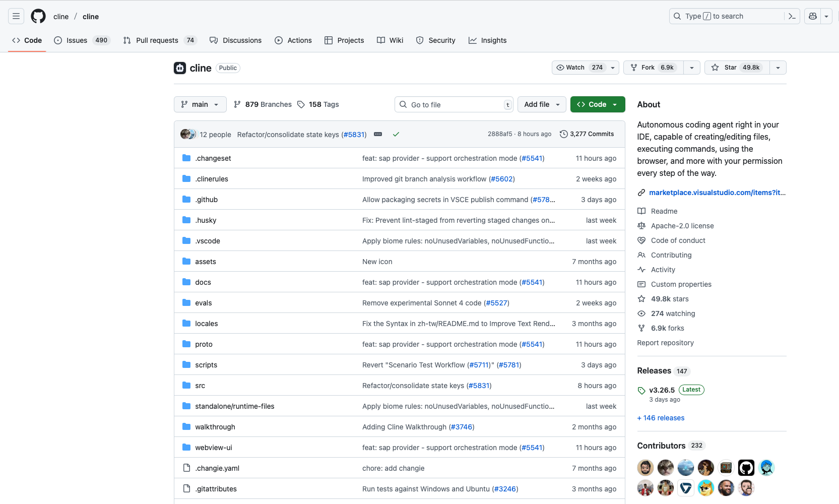Fork the cline repository

654,68
